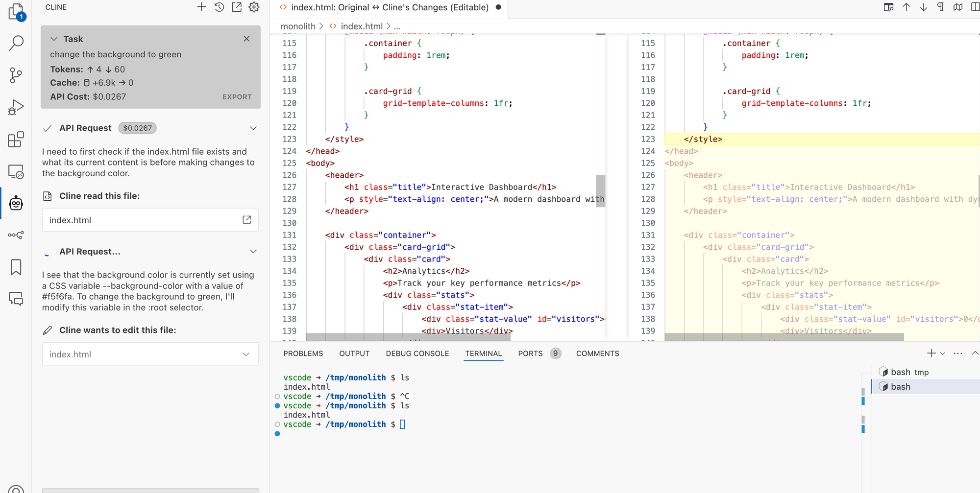Viewport: 980px width, 493px height.
Task: Switch to the DEBUG CONSOLE tab
Action: pyautogui.click(x=417, y=353)
